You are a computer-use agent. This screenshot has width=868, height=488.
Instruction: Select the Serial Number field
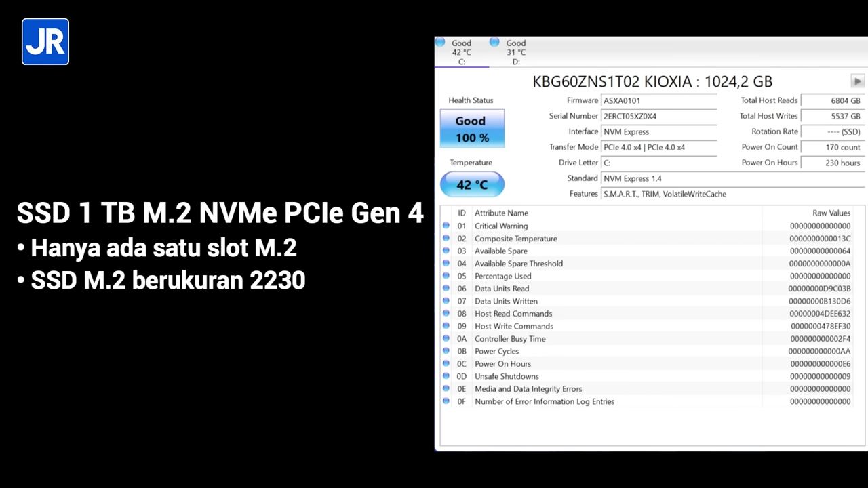pyautogui.click(x=658, y=116)
